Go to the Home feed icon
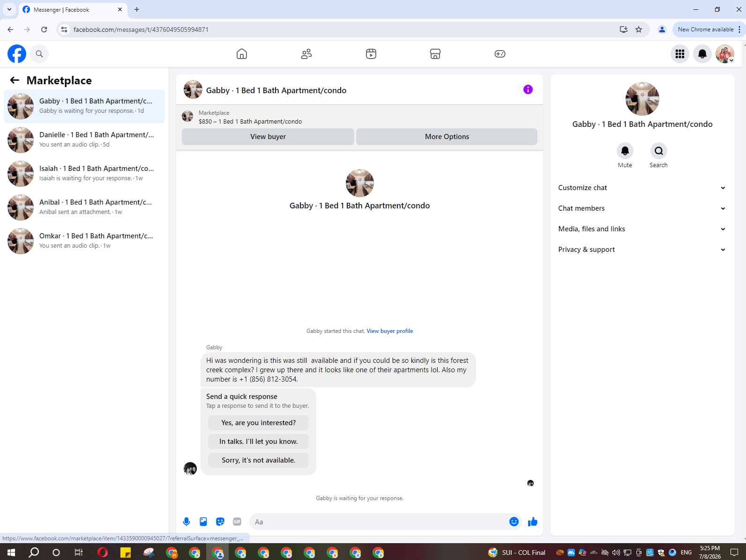 coord(242,54)
